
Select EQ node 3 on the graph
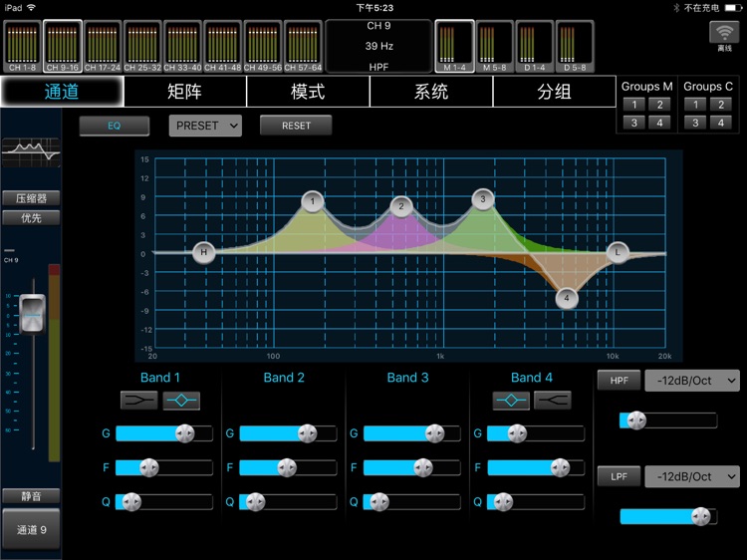tap(483, 199)
